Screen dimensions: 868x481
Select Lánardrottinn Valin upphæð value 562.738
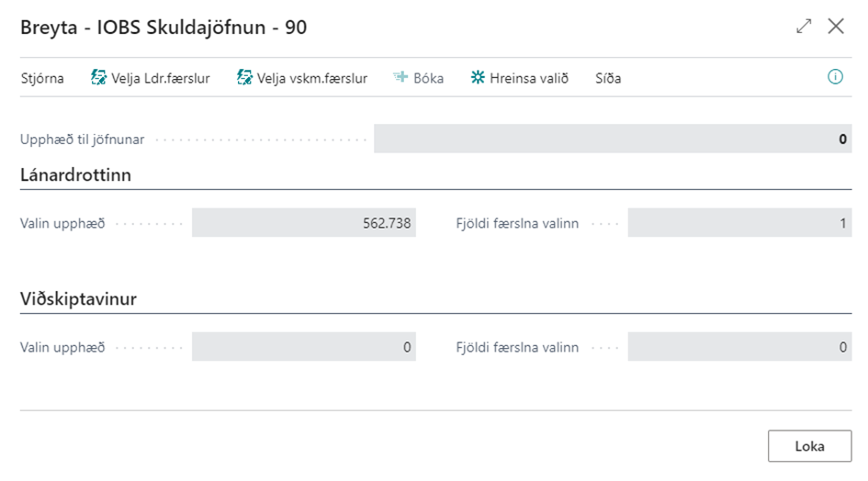pos(304,223)
